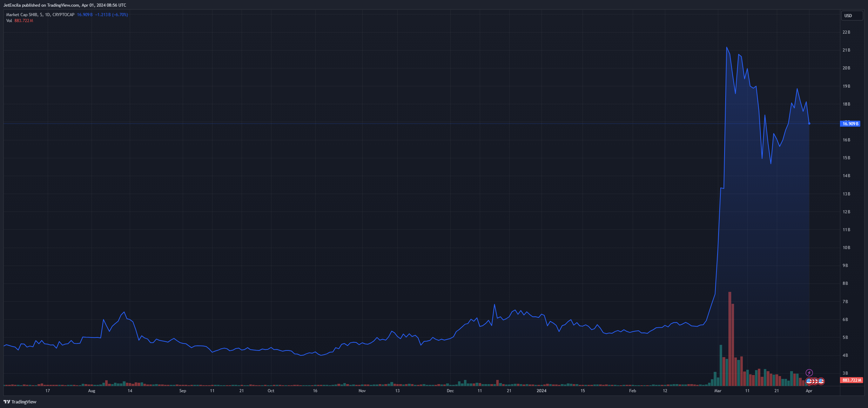The image size is (868, 408).
Task: Click the 10B mark on price scale
Action: (x=846, y=248)
